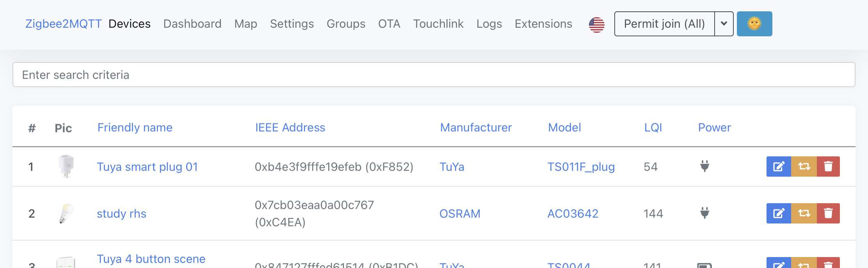
Task: Open the study rhs bulb picture
Action: (x=66, y=213)
